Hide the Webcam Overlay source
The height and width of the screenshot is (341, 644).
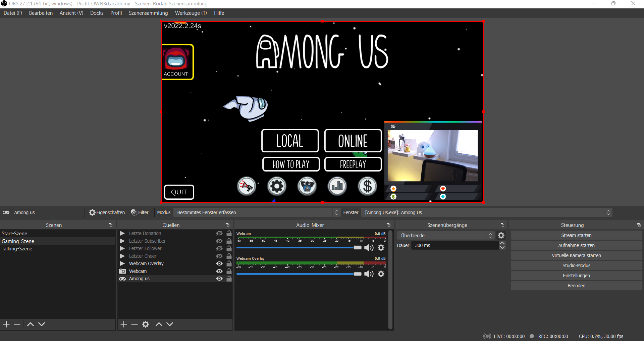click(x=219, y=263)
